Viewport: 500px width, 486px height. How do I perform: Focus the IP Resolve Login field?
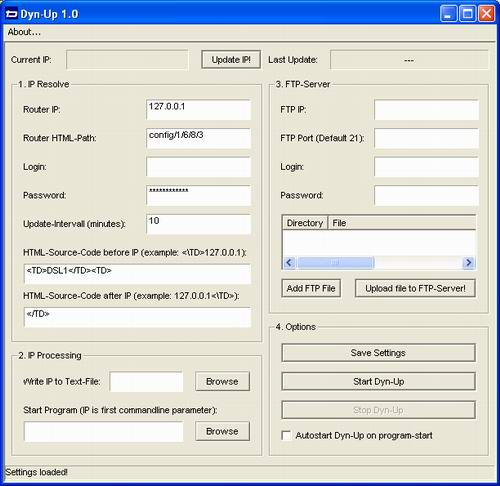point(198,167)
